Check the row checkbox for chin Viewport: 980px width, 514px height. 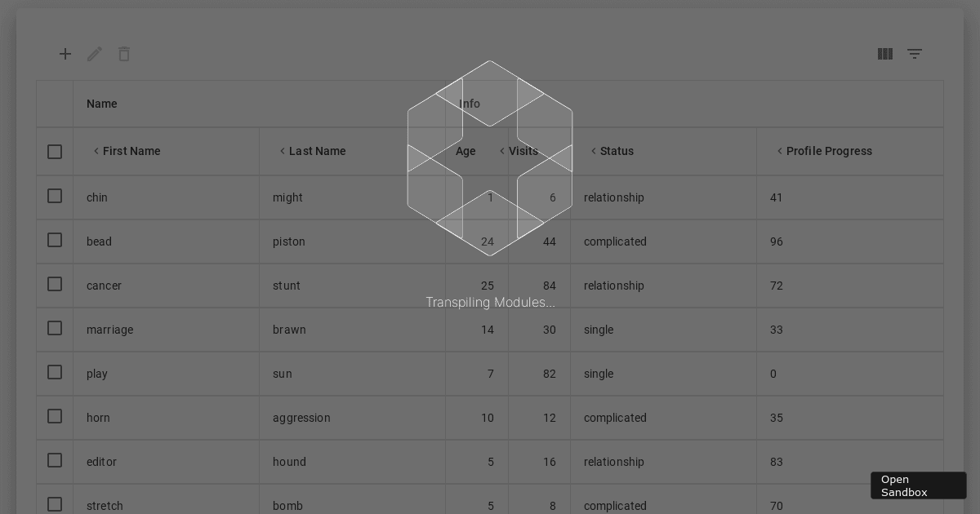(55, 196)
